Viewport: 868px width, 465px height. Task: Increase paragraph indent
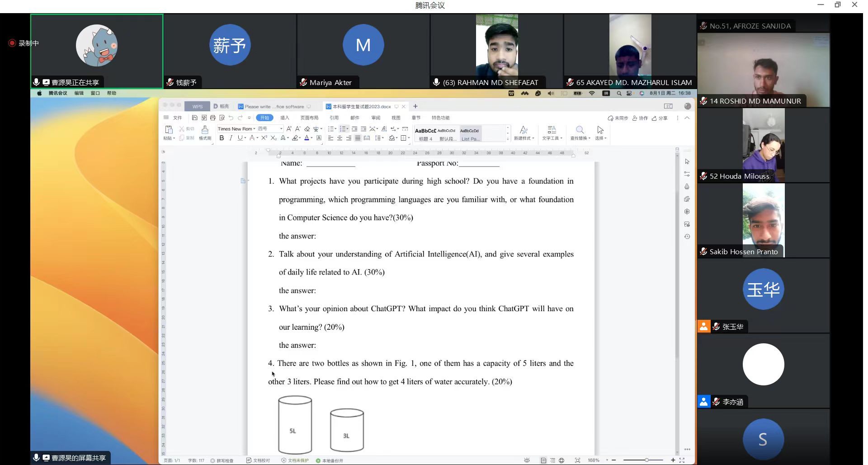(x=363, y=129)
